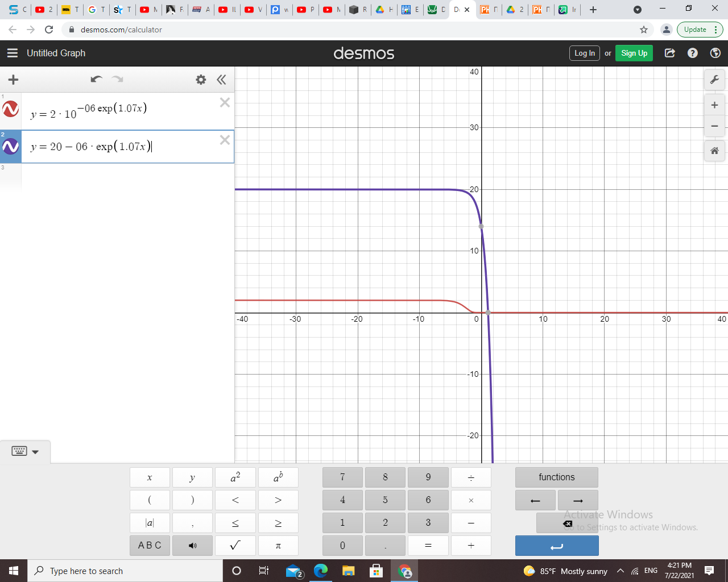Share the graph
The width and height of the screenshot is (728, 582).
[670, 53]
